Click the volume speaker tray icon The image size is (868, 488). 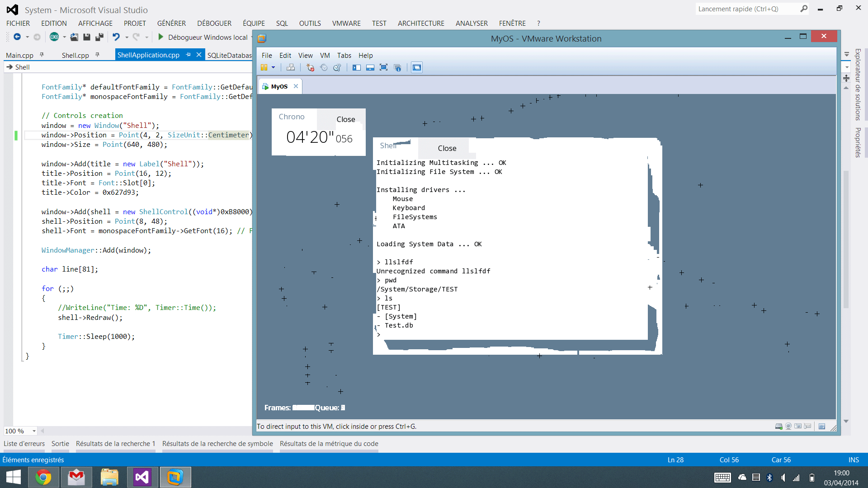pyautogui.click(x=783, y=478)
